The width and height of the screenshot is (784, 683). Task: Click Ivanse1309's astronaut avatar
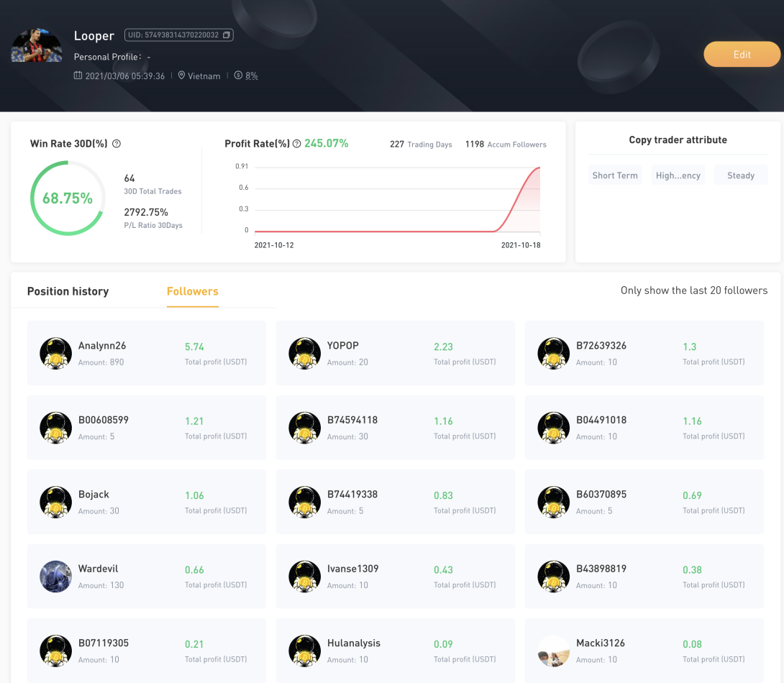[x=304, y=577]
